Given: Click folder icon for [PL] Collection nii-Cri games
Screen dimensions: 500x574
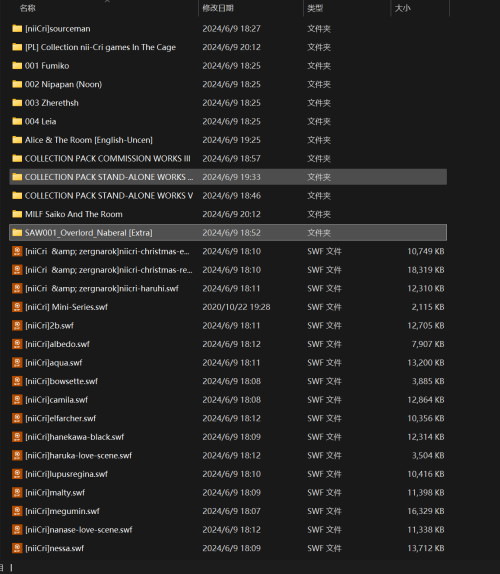Looking at the screenshot, I should click(x=17, y=47).
